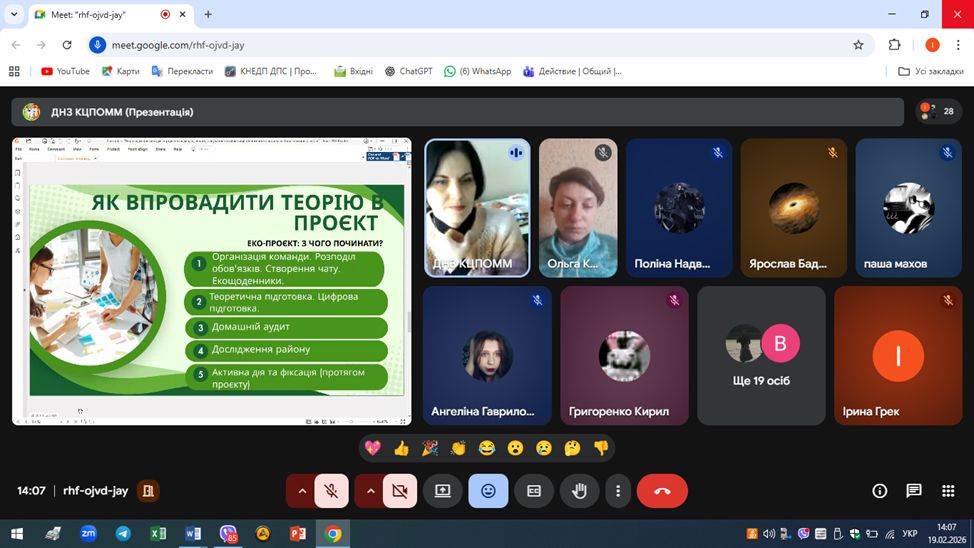Expand audio settings arrow beside microphone
This screenshot has height=548, width=974.
302,491
